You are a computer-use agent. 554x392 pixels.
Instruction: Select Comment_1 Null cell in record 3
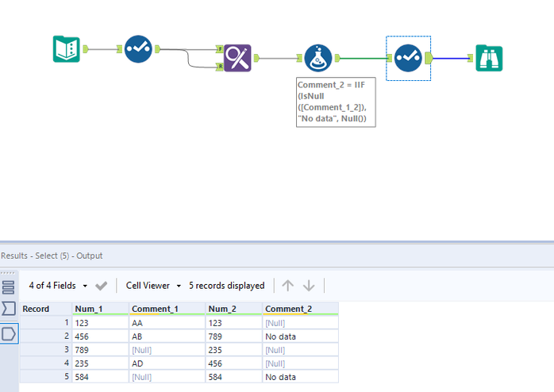click(x=167, y=350)
